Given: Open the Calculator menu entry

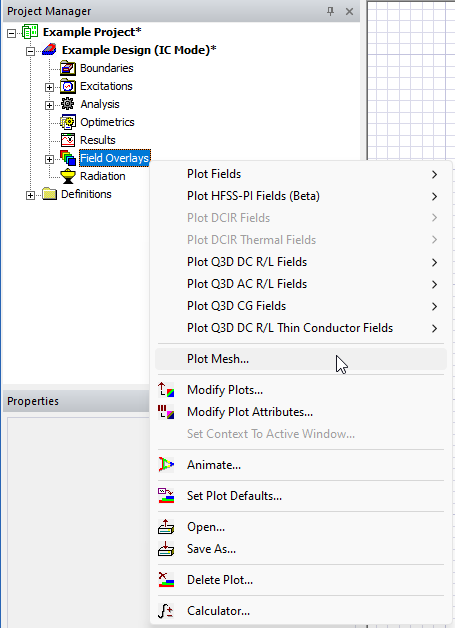Looking at the screenshot, I should (x=301, y=611).
